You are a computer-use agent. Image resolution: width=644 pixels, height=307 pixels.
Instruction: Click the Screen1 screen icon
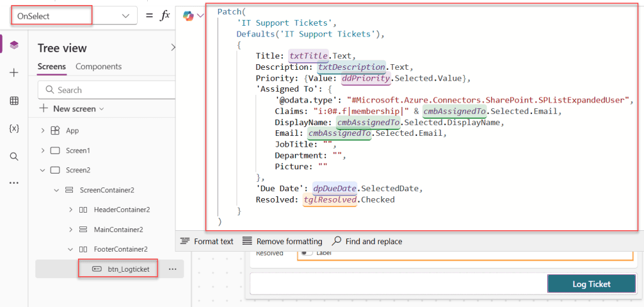tap(55, 150)
